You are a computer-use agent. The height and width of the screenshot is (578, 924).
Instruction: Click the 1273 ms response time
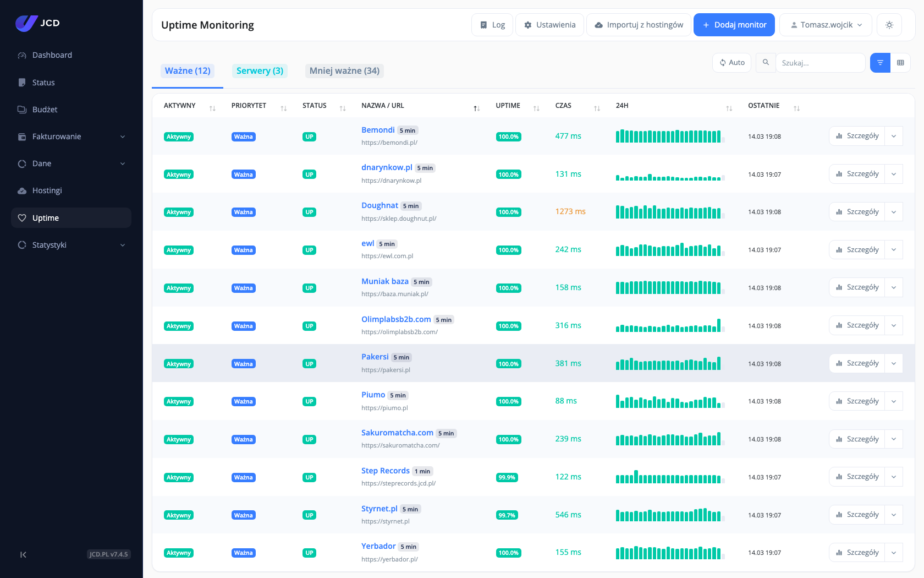point(570,211)
